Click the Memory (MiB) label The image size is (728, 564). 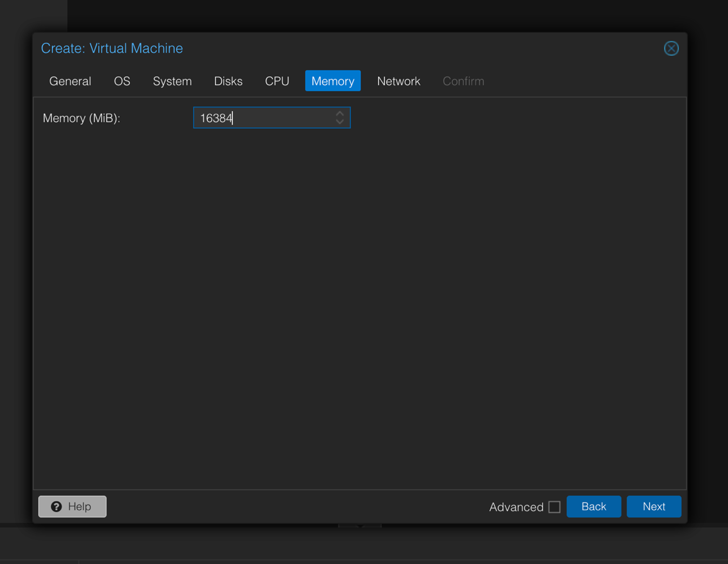(x=81, y=118)
